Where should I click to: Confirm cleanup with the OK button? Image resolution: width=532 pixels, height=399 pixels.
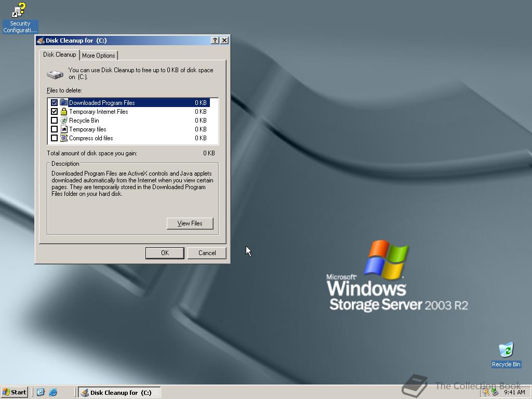point(165,253)
